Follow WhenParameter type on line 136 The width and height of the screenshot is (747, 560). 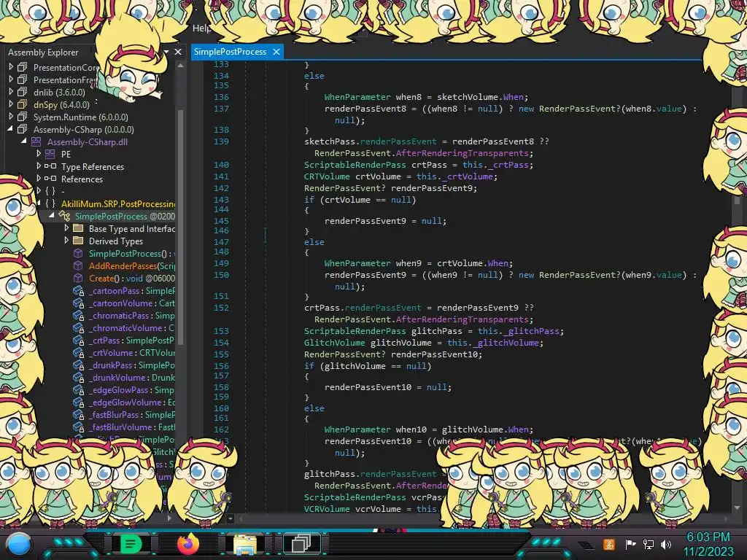tap(357, 97)
